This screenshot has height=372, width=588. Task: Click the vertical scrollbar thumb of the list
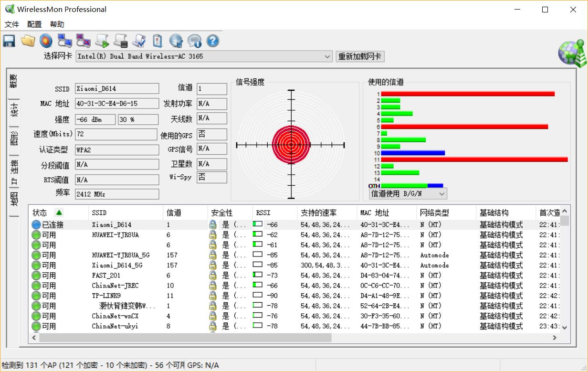(x=565, y=220)
